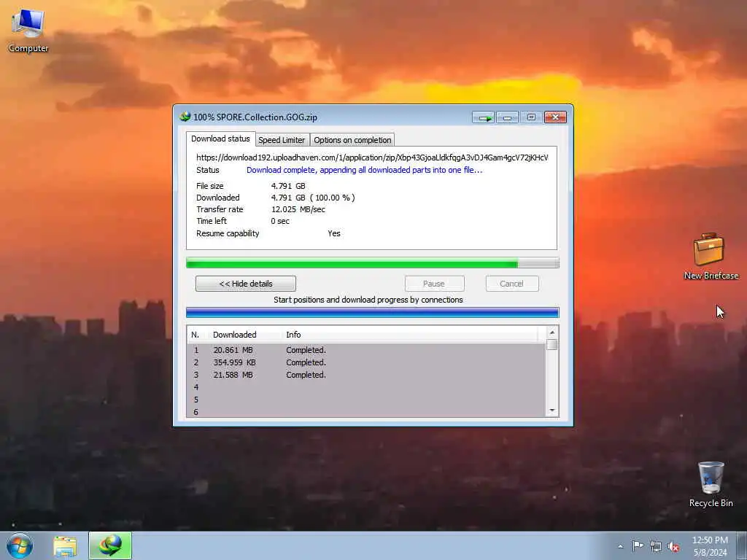
Task: Click the 'Download complete, appending' status text
Action: (x=365, y=170)
